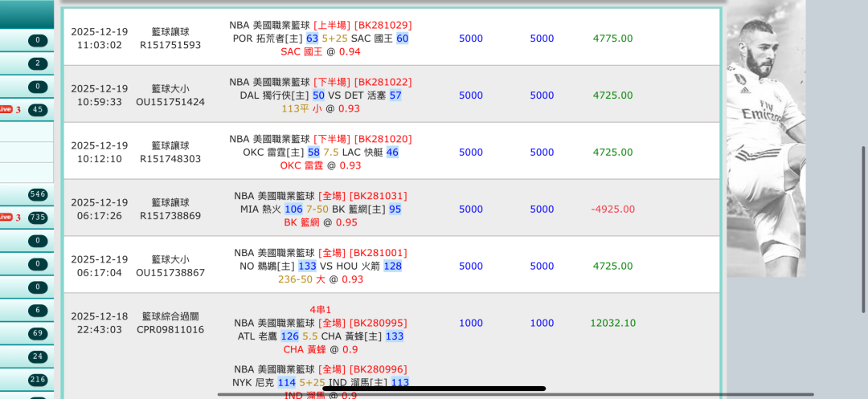Click the vertical scrollbar thumb on the right
Viewport: 868px width, 399px height.
[863, 230]
